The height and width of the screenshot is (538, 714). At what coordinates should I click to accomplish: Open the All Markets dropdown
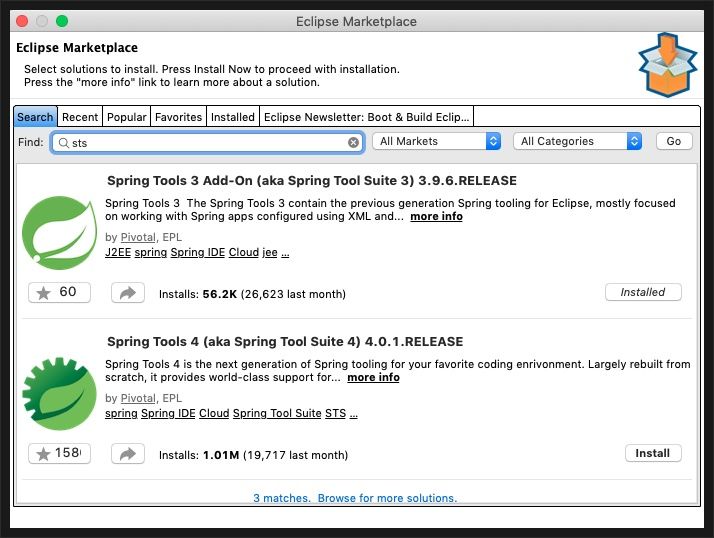point(436,142)
